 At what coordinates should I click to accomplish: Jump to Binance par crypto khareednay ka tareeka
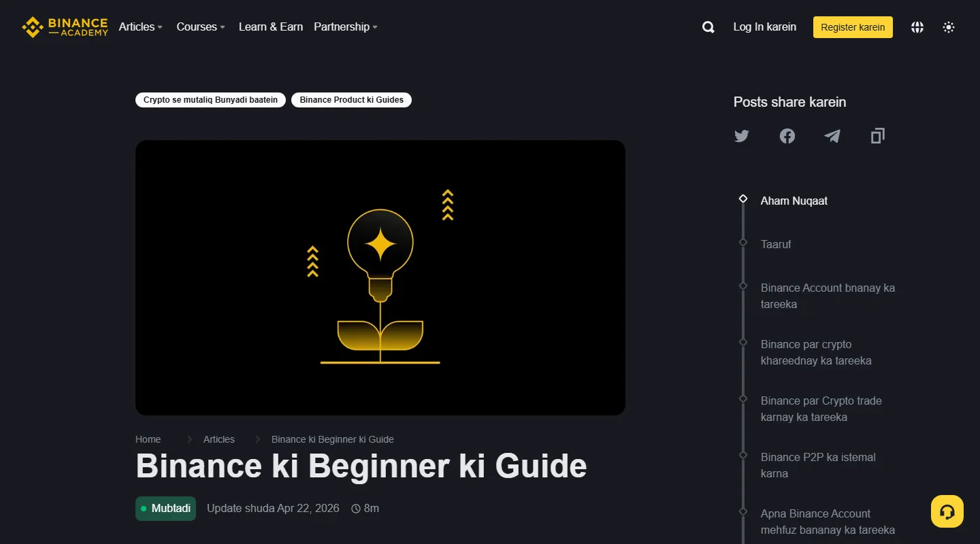816,352
